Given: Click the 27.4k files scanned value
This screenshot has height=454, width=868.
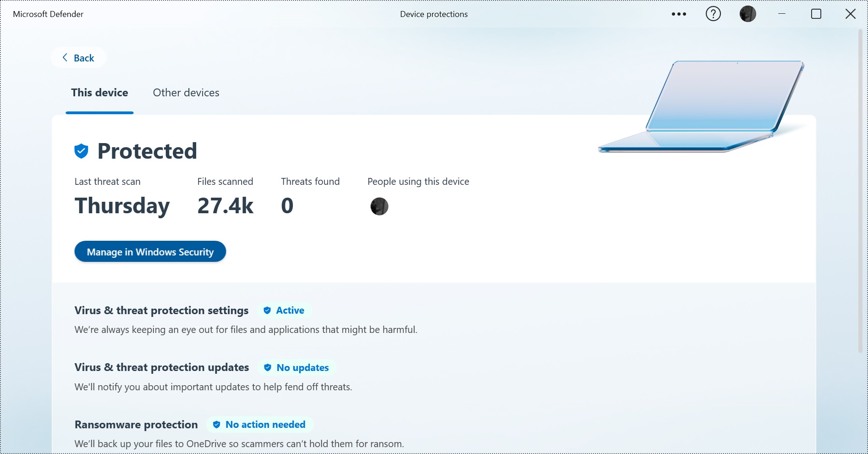Looking at the screenshot, I should (225, 206).
